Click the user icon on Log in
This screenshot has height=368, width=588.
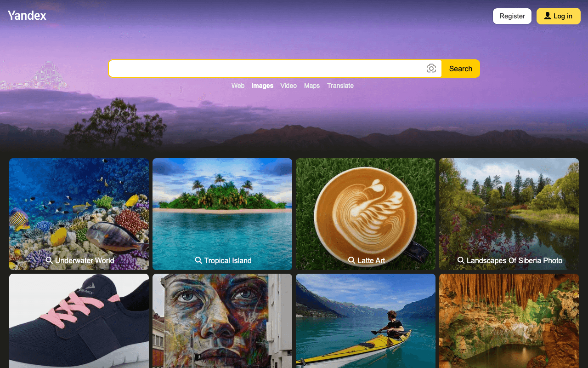547,16
